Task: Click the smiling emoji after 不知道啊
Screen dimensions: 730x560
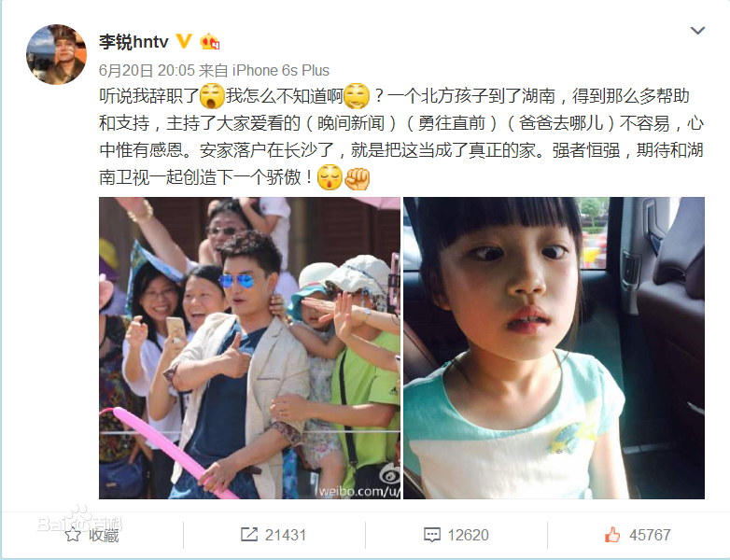Action: tap(357, 96)
